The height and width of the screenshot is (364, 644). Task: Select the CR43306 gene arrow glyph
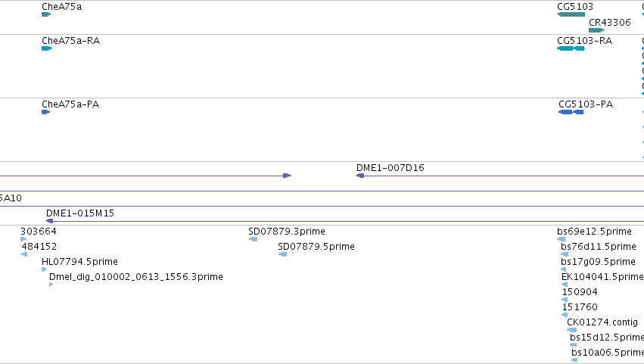click(x=597, y=30)
